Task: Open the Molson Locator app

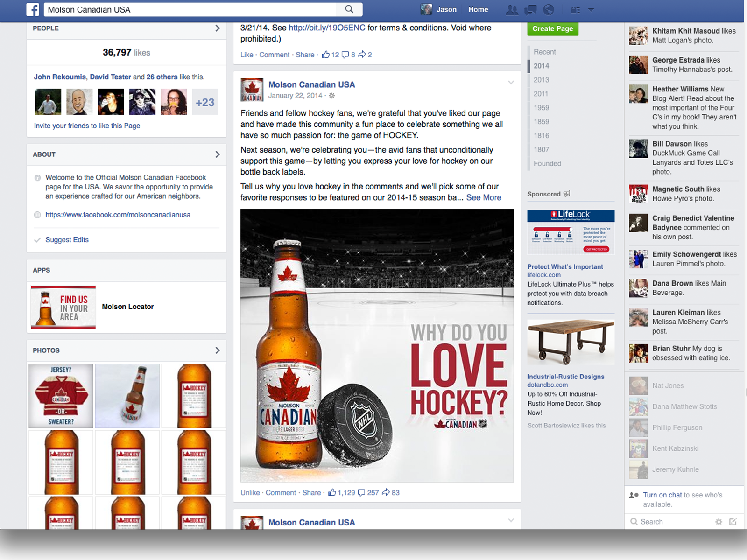Action: click(x=128, y=307)
